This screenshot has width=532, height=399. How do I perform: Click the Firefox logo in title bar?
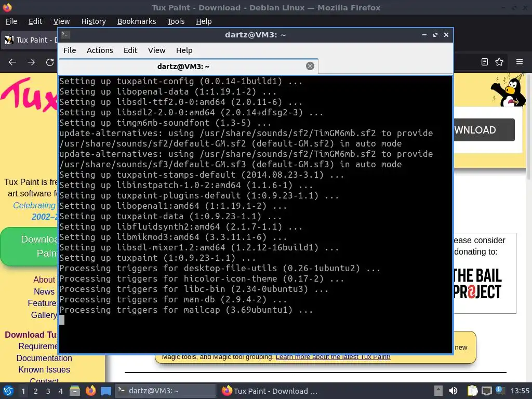pos(7,7)
